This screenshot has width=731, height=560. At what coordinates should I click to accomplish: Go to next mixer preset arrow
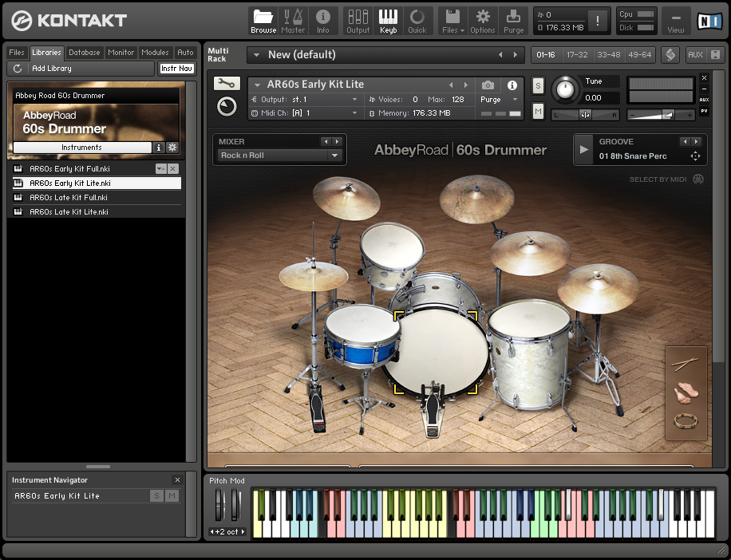pyautogui.click(x=337, y=142)
